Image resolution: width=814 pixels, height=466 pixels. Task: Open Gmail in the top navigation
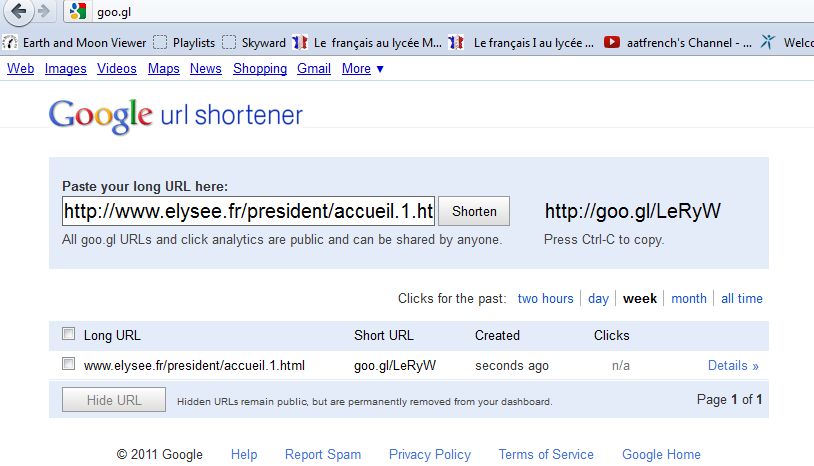pyautogui.click(x=314, y=68)
